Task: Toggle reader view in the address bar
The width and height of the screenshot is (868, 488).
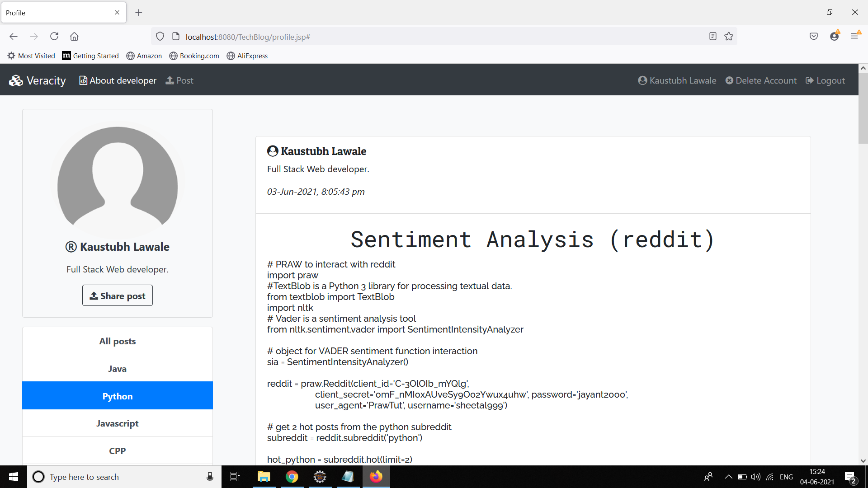Action: click(x=712, y=37)
